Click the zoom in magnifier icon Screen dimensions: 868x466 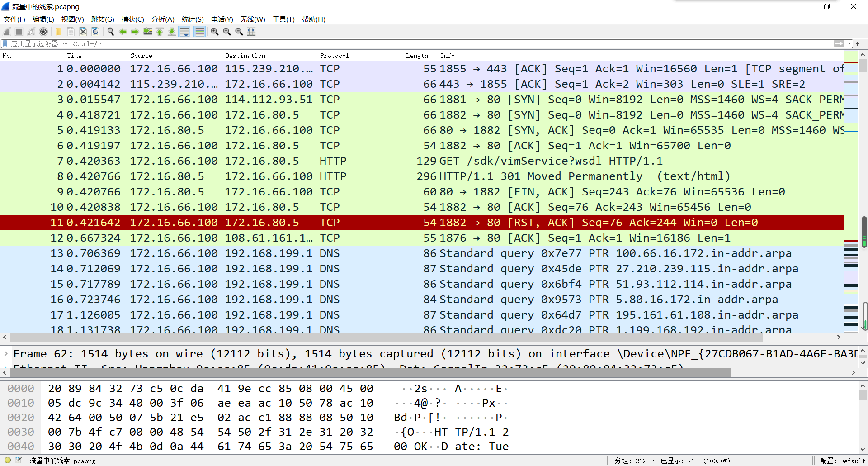(215, 32)
